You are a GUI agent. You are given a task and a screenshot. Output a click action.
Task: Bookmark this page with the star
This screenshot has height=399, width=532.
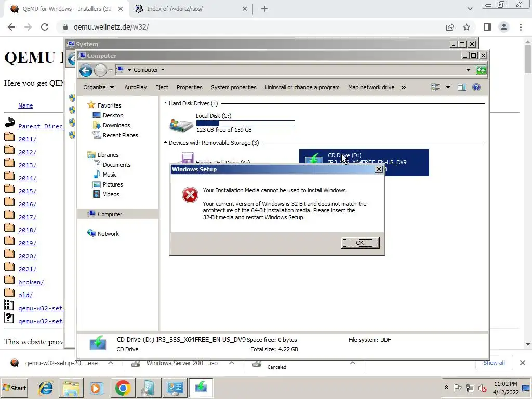(467, 27)
